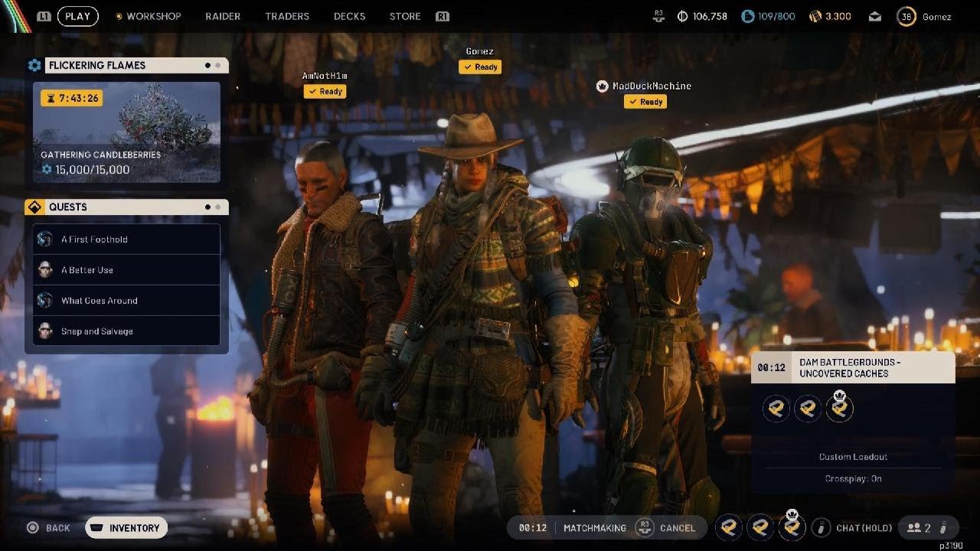Open the WORKSHOP tab
The height and width of the screenshot is (551, 980).
pyautogui.click(x=153, y=16)
